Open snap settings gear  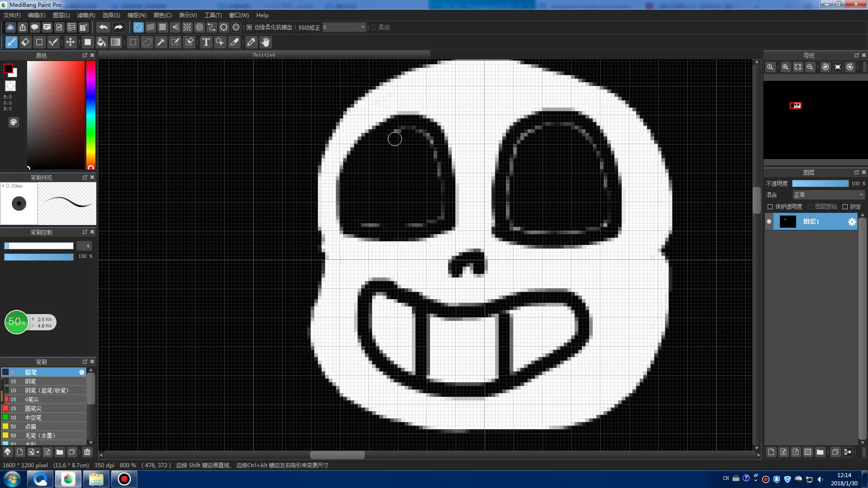coord(236,27)
